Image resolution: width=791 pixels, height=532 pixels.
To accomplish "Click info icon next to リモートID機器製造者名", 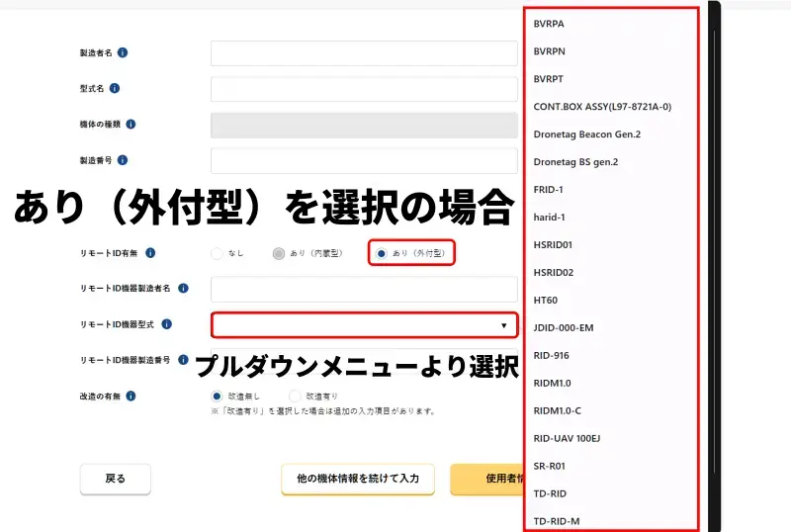I will tap(183, 288).
